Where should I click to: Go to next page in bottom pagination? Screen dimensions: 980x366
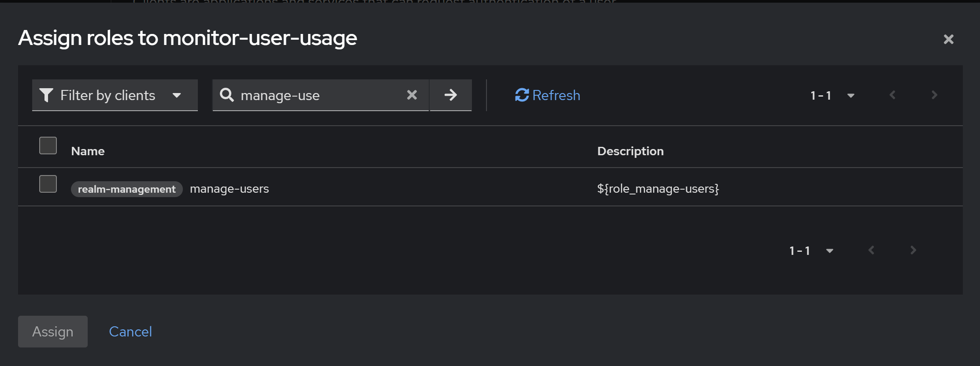pos(913,250)
